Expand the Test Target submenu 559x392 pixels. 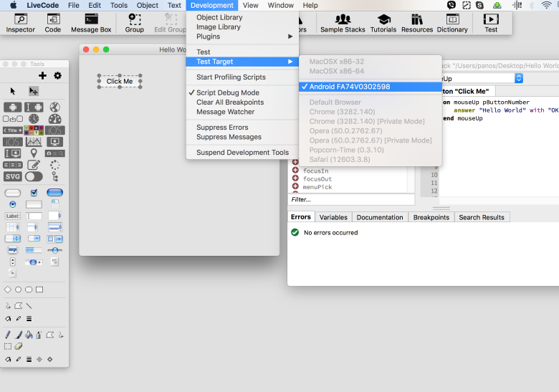tap(242, 62)
